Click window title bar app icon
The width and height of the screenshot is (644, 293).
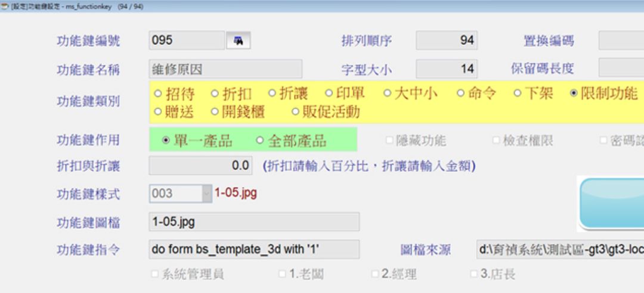pyautogui.click(x=5, y=6)
